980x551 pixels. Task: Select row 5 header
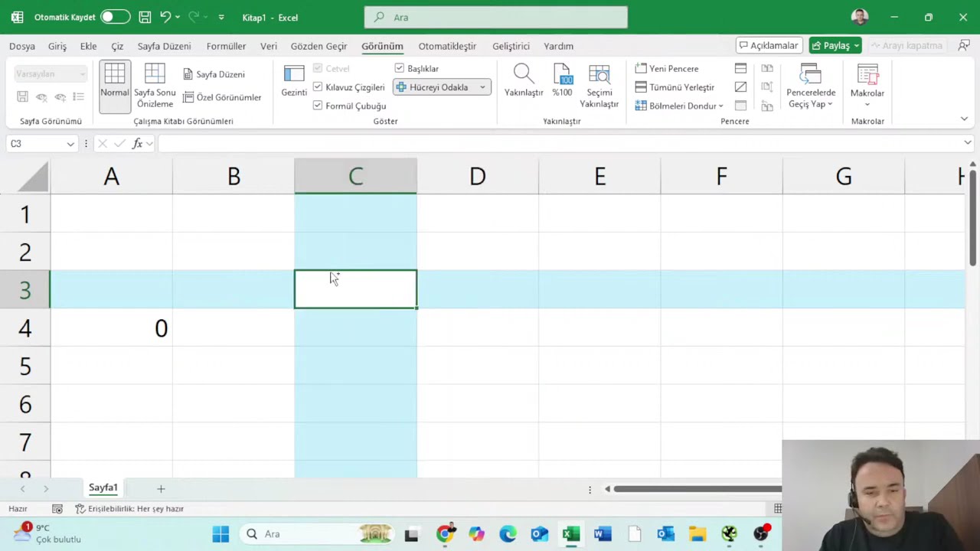pyautogui.click(x=25, y=366)
